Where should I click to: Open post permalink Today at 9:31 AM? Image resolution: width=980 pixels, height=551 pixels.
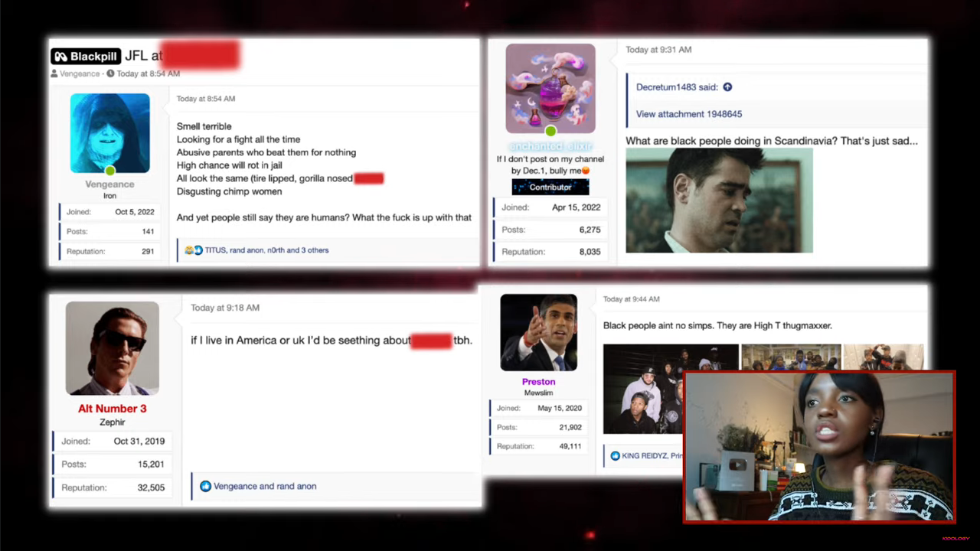pos(658,50)
